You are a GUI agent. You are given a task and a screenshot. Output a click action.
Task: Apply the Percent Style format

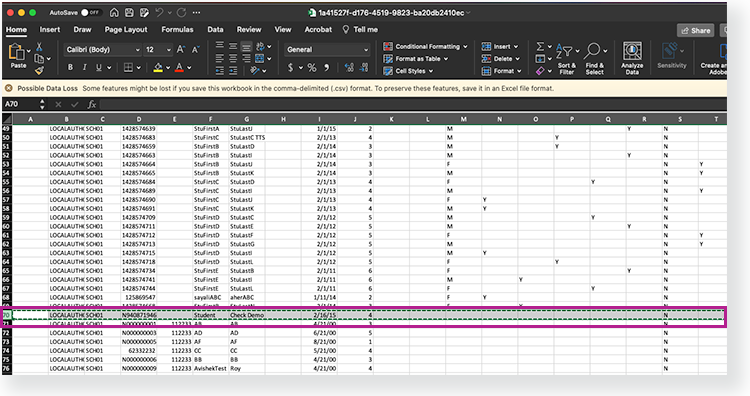(312, 67)
